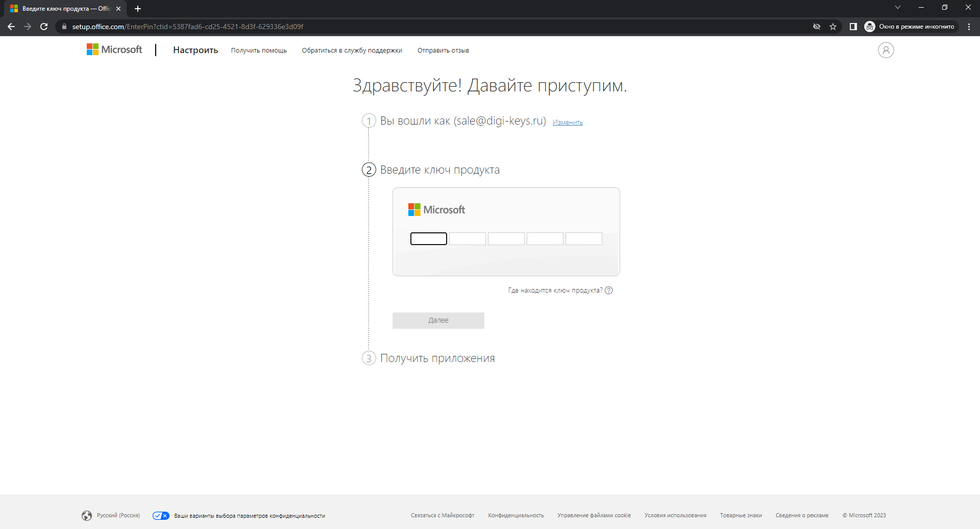
Task: Minimize the browser window
Action: pos(921,7)
